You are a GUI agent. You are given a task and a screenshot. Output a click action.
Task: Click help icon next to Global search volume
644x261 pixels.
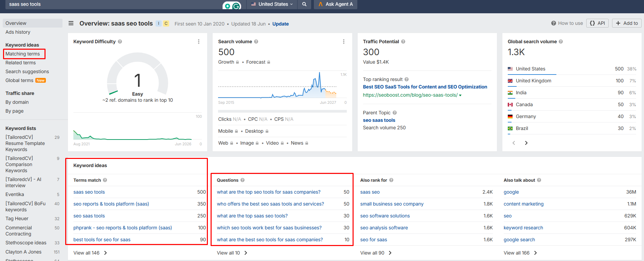coord(561,42)
